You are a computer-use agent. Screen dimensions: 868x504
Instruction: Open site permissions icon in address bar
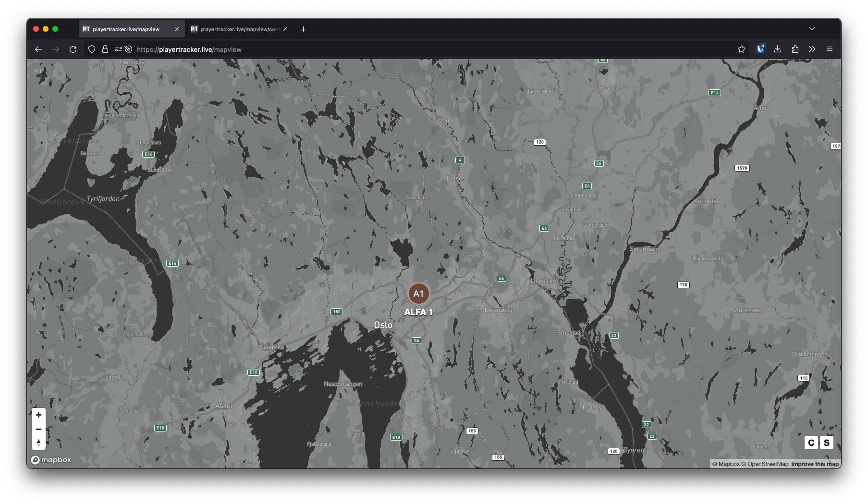(118, 49)
